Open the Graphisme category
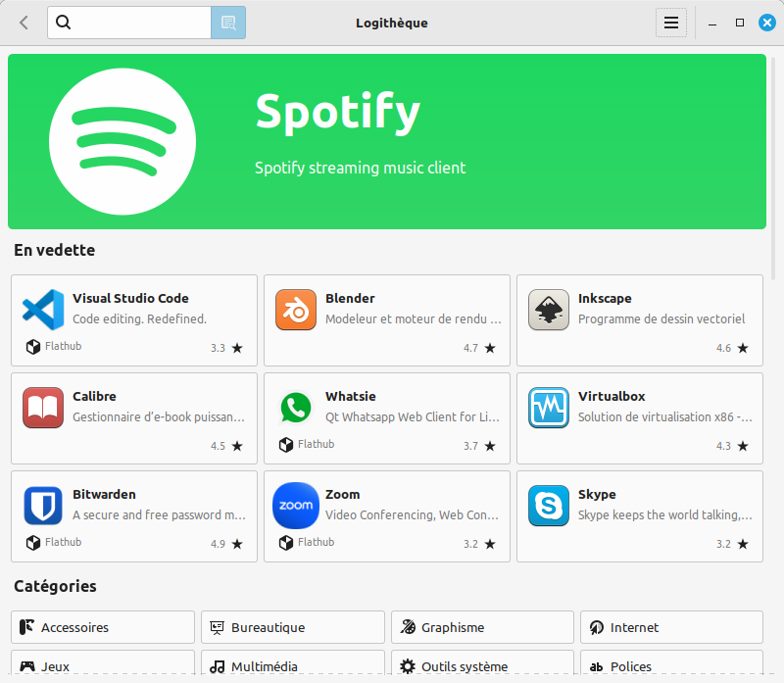 482,627
